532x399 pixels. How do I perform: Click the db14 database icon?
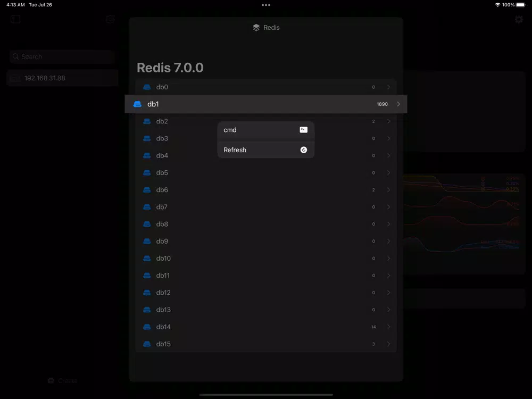(147, 327)
